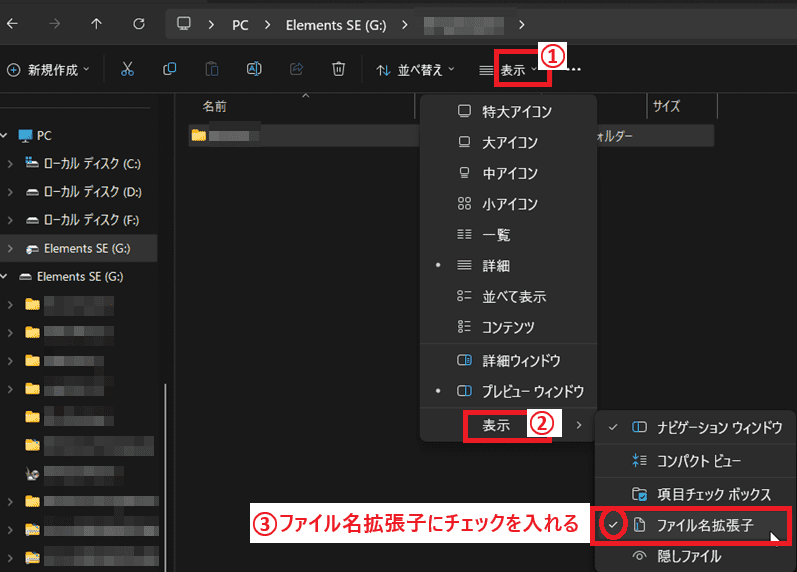Expand ローカル ディスク (C:) in tree
This screenshot has width=797, height=572.
[x=10, y=163]
